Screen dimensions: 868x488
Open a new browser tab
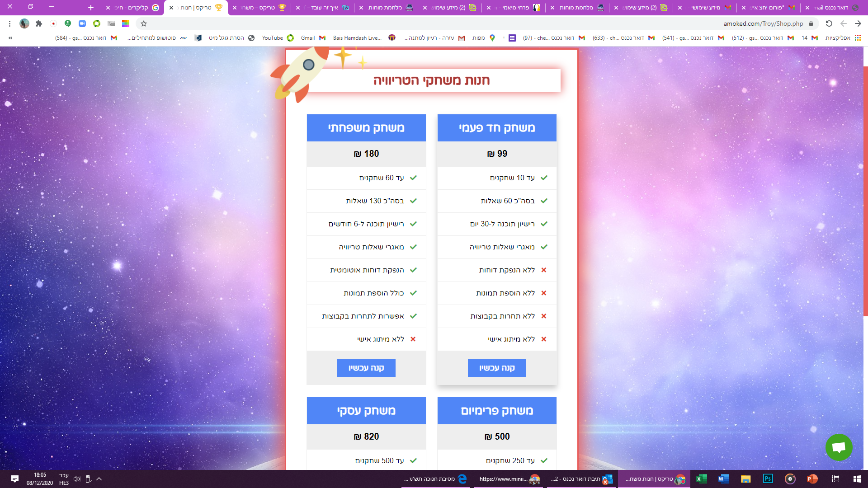pos(91,8)
